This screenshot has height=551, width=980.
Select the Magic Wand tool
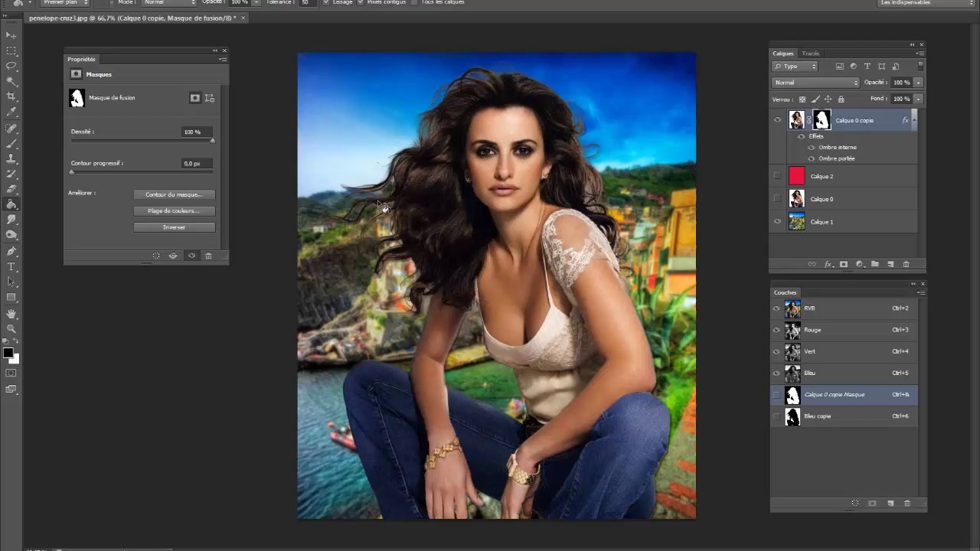11,81
